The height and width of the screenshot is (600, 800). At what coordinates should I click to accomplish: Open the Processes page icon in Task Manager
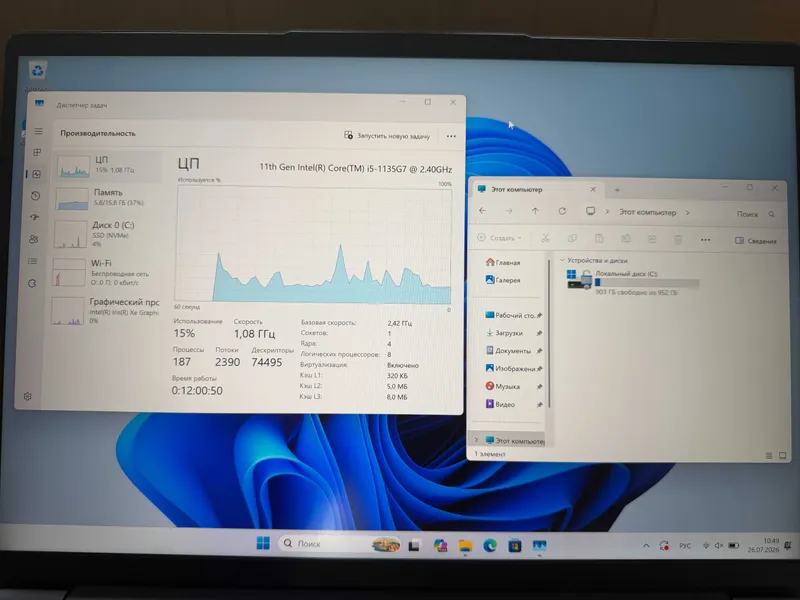[x=37, y=152]
